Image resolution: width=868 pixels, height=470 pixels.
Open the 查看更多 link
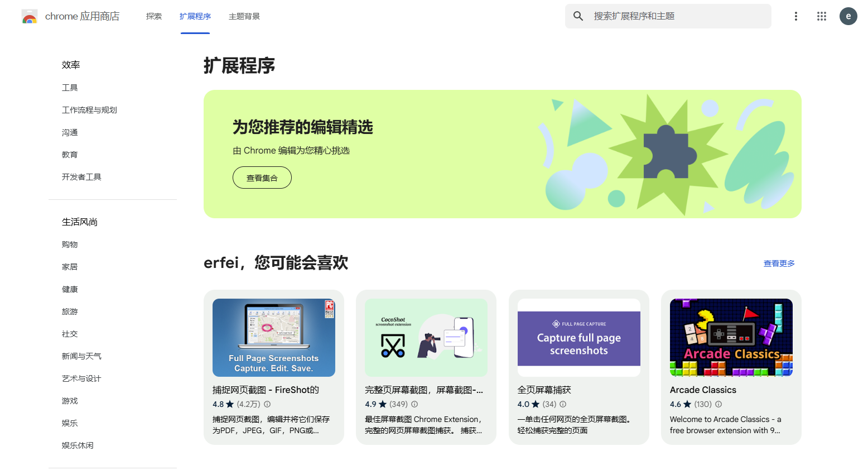tap(779, 263)
